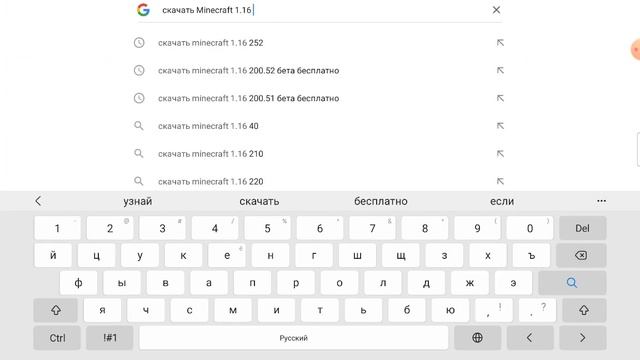Switch to symbols with !#1 key
Image resolution: width=640 pixels, height=360 pixels.
click(110, 338)
